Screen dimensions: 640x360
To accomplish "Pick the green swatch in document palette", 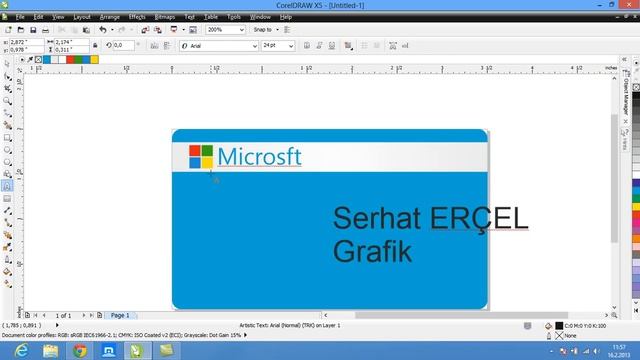I will click(x=78, y=60).
